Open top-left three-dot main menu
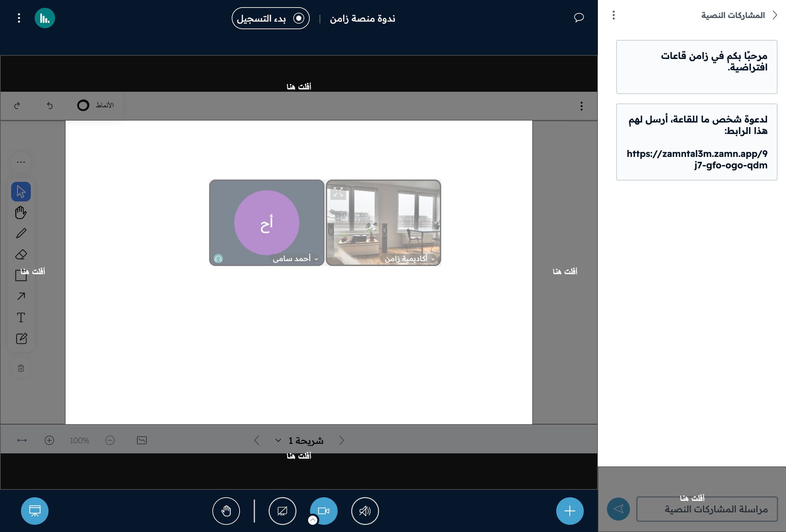The height and width of the screenshot is (532, 786). point(19,18)
